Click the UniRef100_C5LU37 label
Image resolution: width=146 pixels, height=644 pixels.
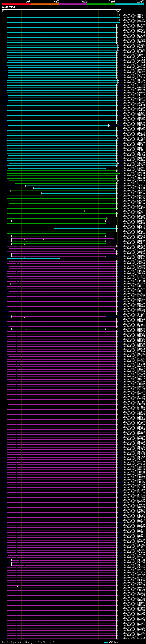pos(134,95)
